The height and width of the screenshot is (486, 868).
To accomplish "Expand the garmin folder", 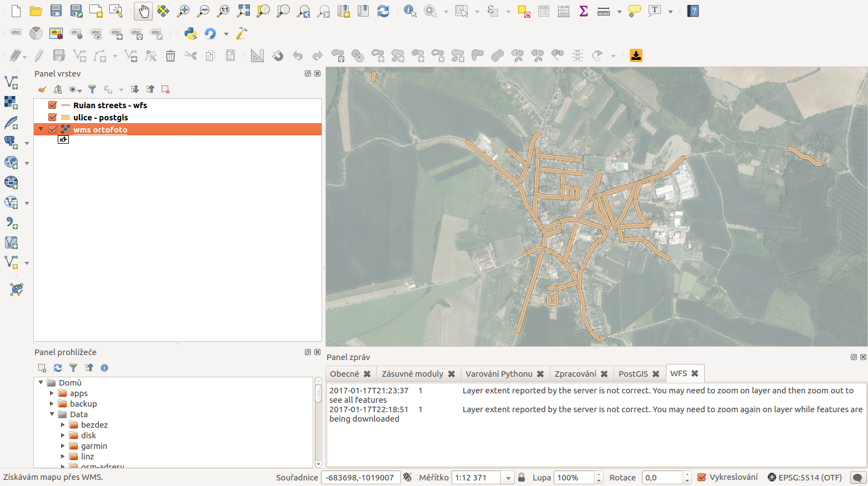I will [x=63, y=445].
